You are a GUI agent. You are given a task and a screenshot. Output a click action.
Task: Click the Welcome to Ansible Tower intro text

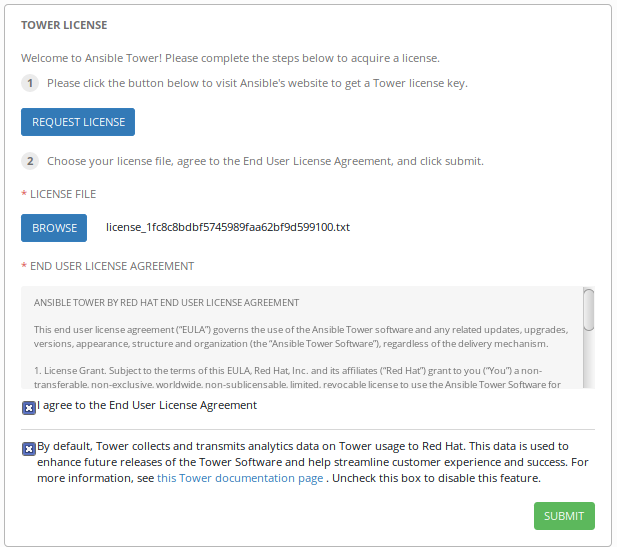tap(230, 58)
